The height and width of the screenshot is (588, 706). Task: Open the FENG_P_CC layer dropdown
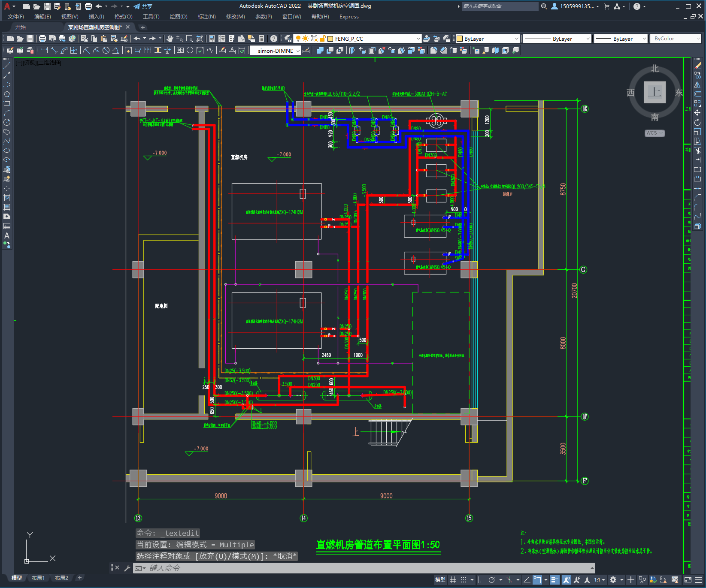tap(418, 39)
